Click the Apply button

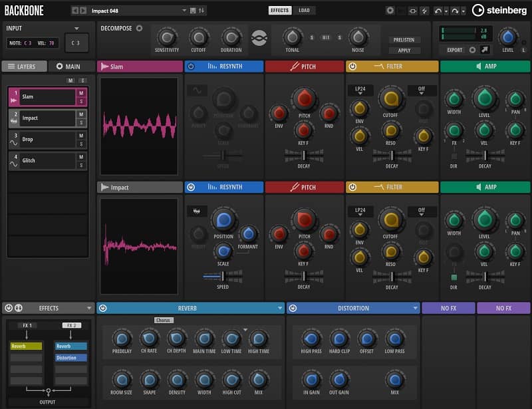click(x=404, y=51)
